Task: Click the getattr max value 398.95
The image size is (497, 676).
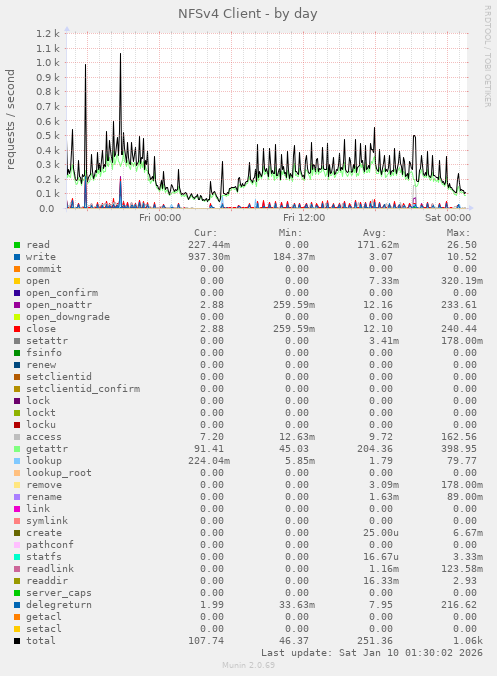Action: coord(459,449)
